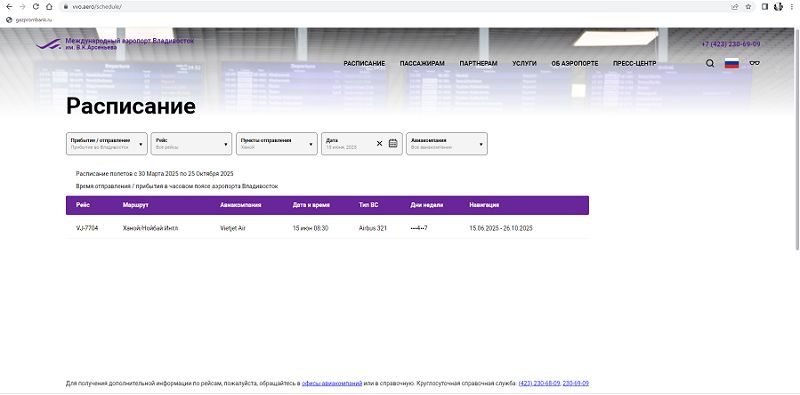Open the site search magnifier icon
Viewport: 800px width, 395px height.
pyautogui.click(x=710, y=63)
